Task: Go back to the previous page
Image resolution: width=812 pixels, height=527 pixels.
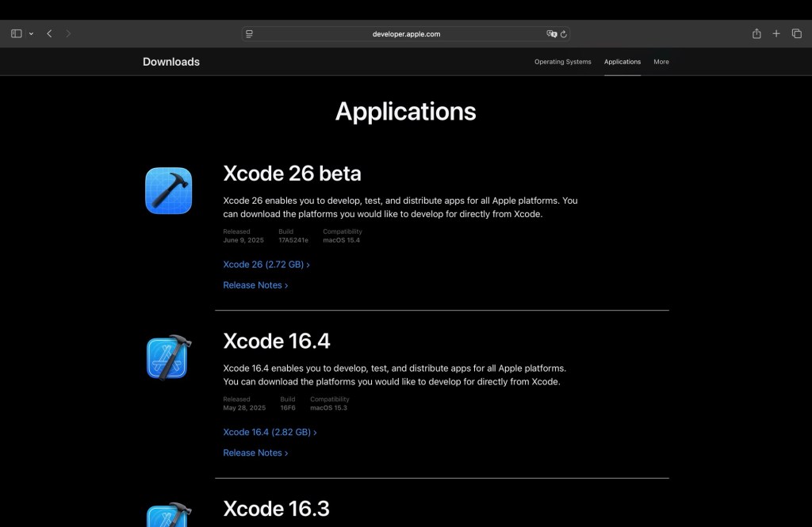Action: pyautogui.click(x=49, y=34)
